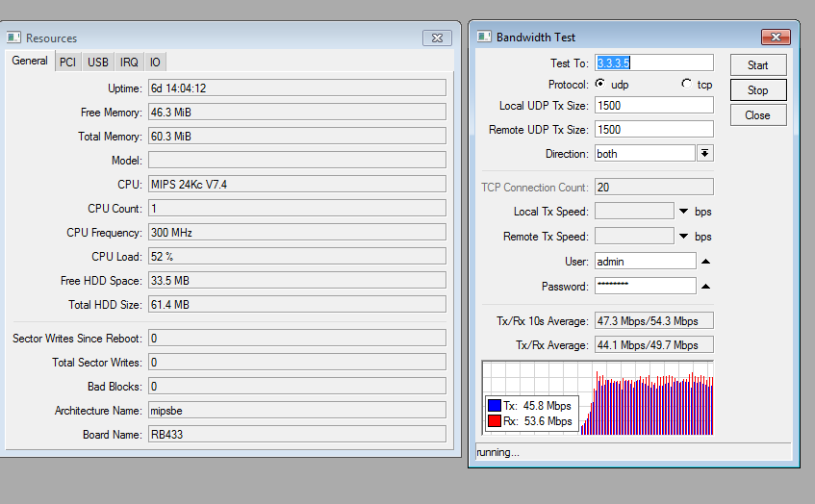
Task: Click the blue Tx color swatch in the legend
Action: [495, 406]
